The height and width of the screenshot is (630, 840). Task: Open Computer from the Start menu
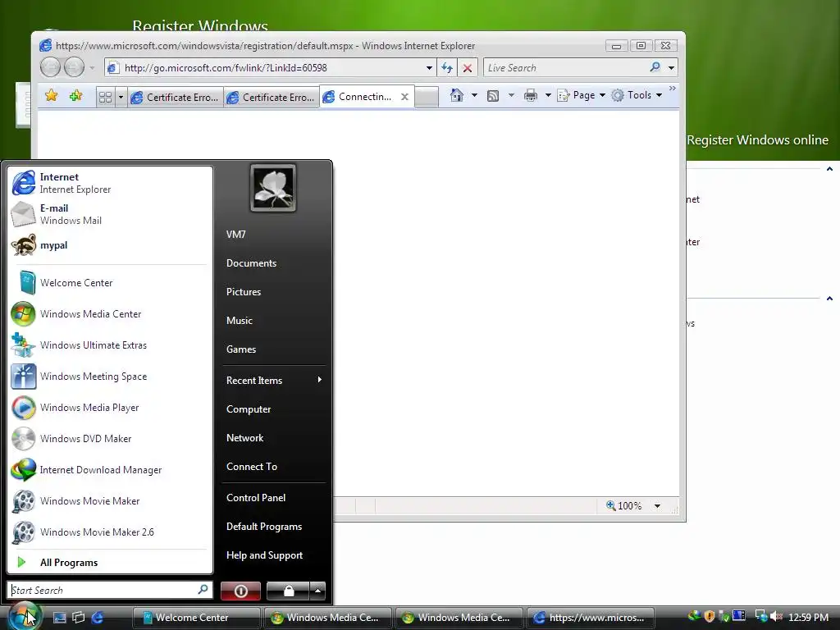(273, 409)
